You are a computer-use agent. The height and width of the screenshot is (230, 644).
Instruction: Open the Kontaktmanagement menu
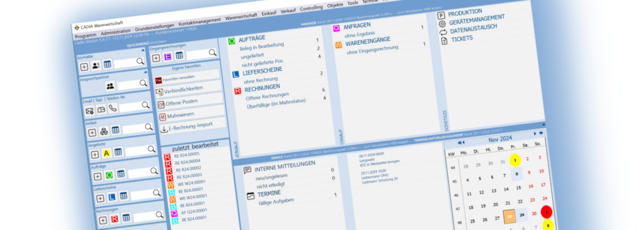(x=199, y=23)
